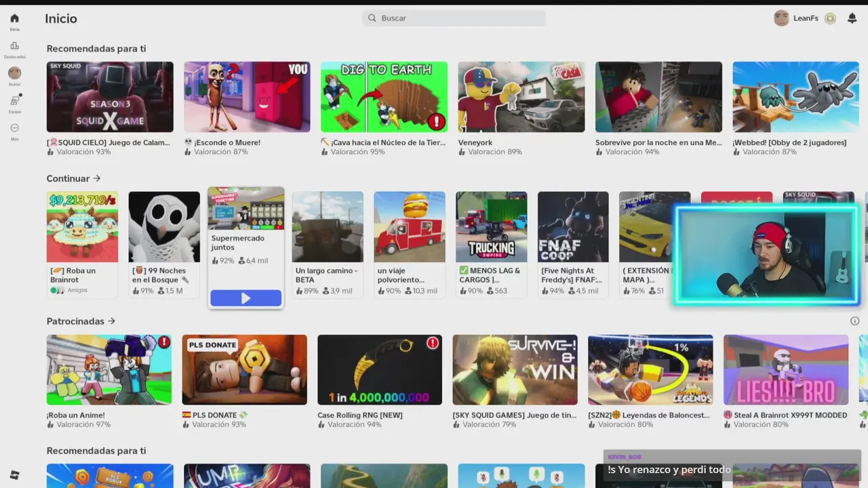The height and width of the screenshot is (488, 868).
Task: Open the SQUID CIELO Juego de Calamar thumbnail
Action: [110, 97]
